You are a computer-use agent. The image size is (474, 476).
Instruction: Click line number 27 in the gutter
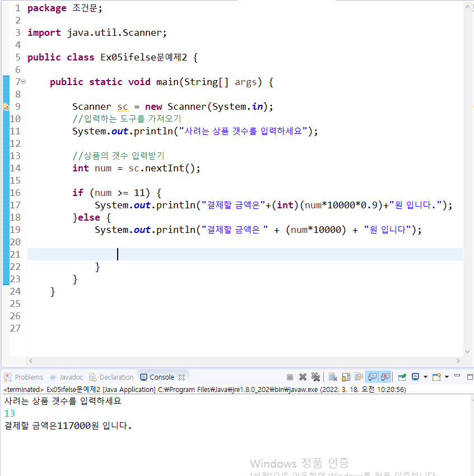[15, 328]
